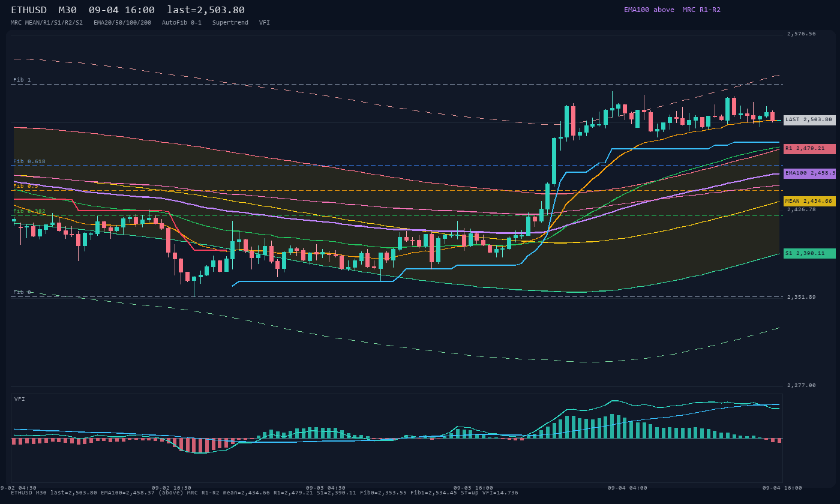The width and height of the screenshot is (840, 504).
Task: Click the S1 2,390.11 green tag
Action: [x=809, y=254]
